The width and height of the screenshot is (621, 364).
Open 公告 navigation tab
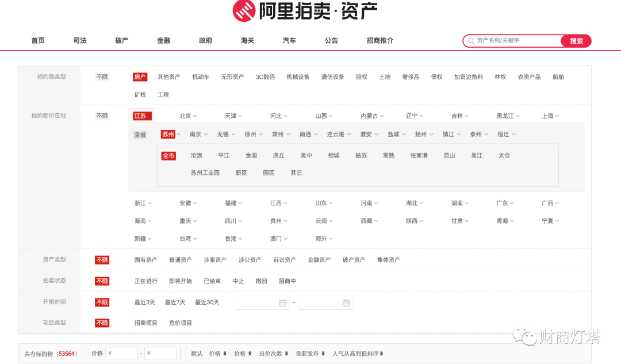[x=332, y=40]
